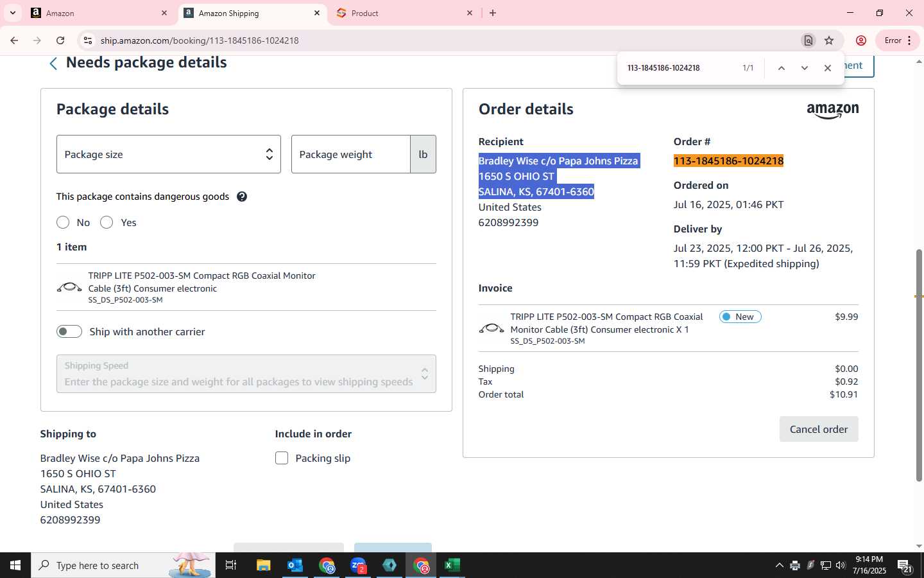
Task: Open the network icon in system tray
Action: (x=825, y=565)
